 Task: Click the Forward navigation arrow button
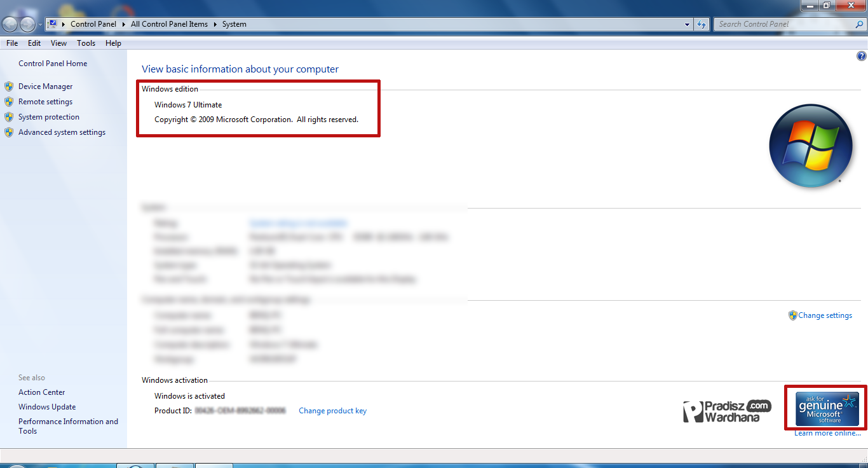(28, 24)
